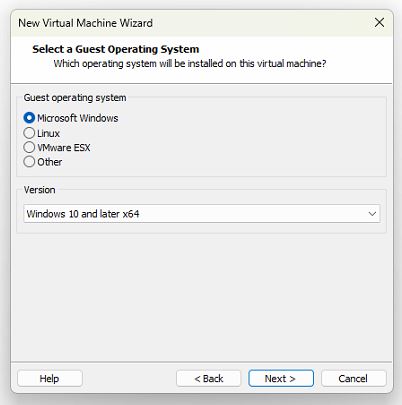Click the 'Version' group label
Screen dimensions: 402x405
40,190
